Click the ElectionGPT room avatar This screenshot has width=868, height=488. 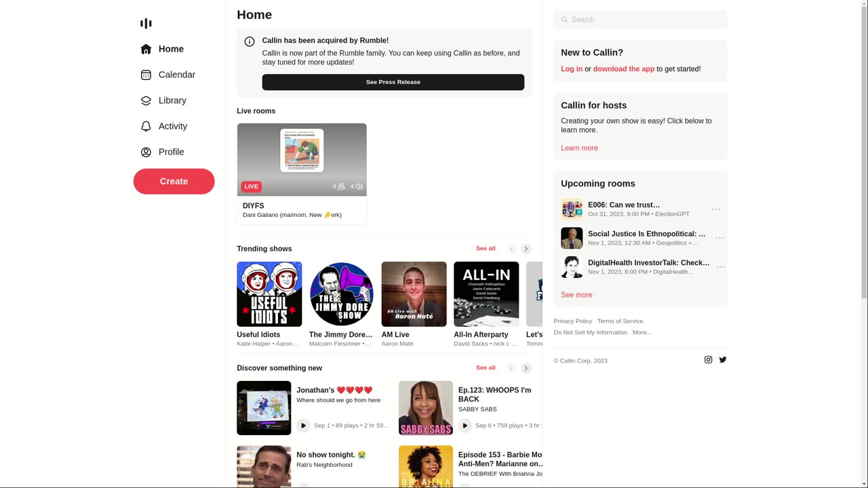pyautogui.click(x=572, y=209)
